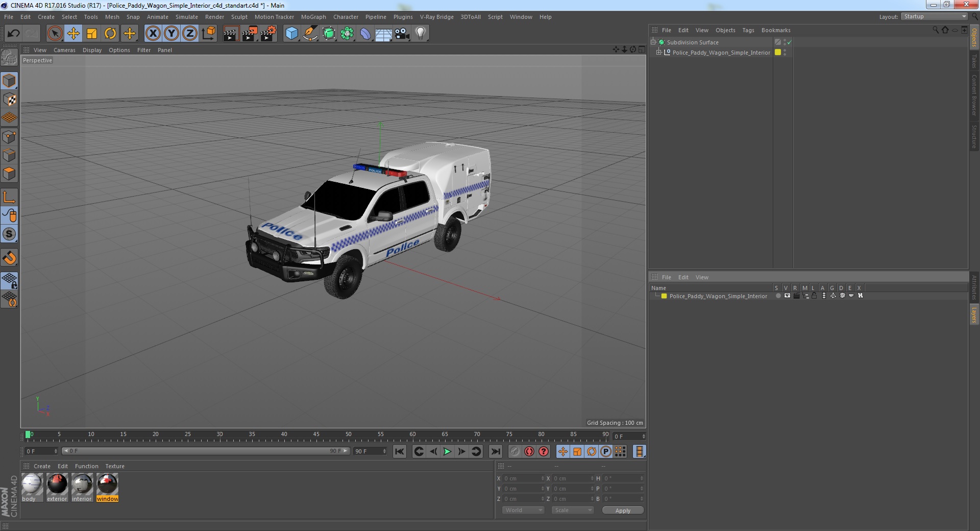
Task: Toggle Snap S icon in sidebar
Action: coord(9,234)
